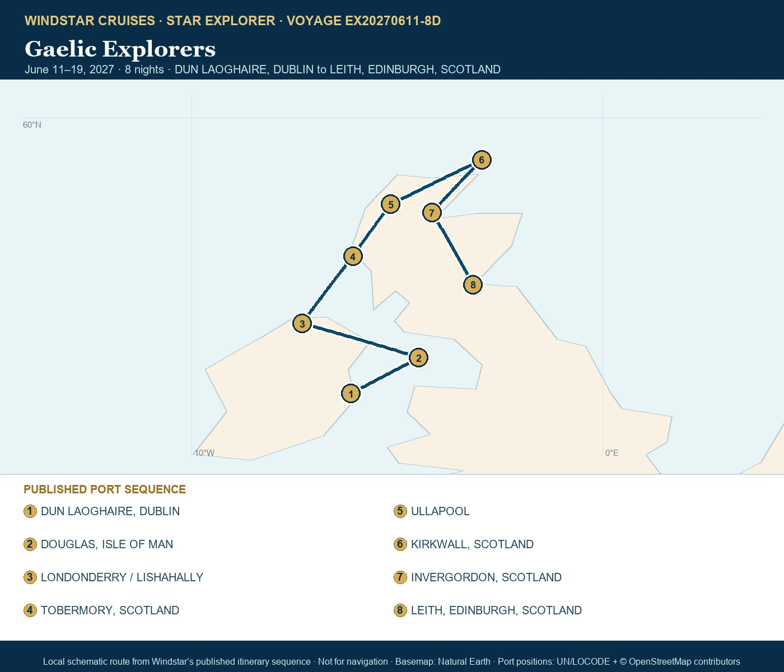Click legend badge 7 beside Invergordon, Scotland
This screenshot has width=784, height=672.
click(400, 577)
